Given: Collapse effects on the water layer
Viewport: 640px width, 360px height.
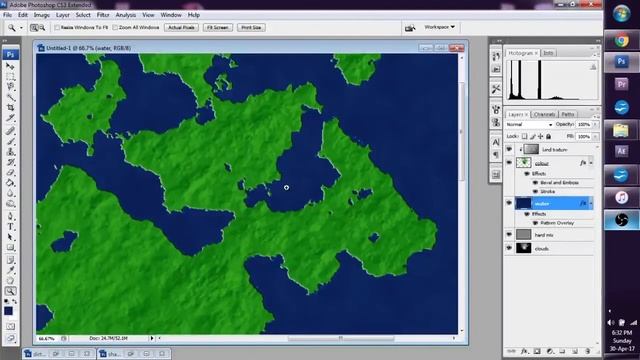Looking at the screenshot, I should point(590,203).
